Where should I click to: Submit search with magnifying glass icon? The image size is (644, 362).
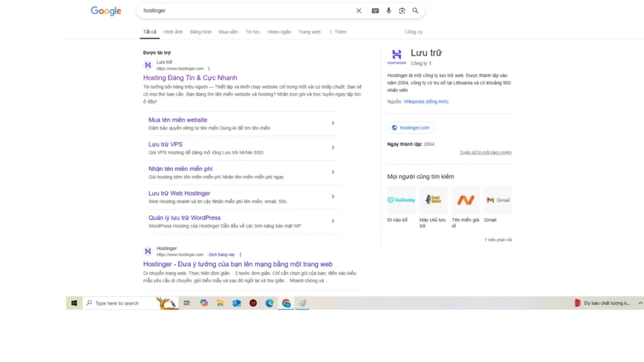415,11
